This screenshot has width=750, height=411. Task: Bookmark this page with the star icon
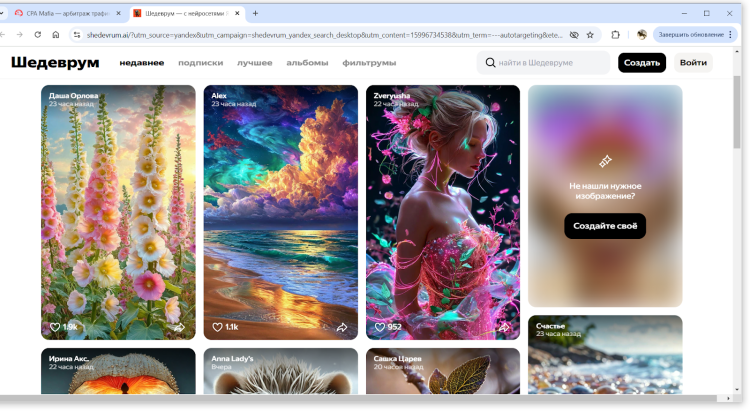pos(590,34)
